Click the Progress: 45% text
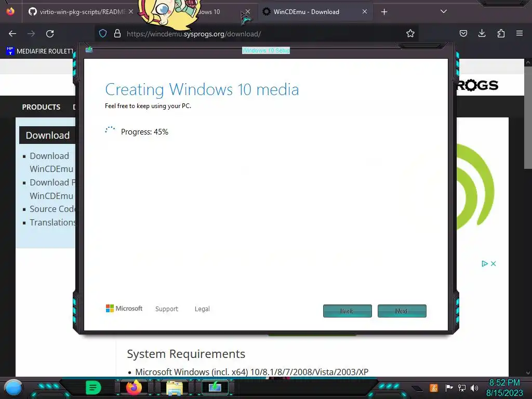Viewport: 532px width, 399px height. pyautogui.click(x=144, y=132)
